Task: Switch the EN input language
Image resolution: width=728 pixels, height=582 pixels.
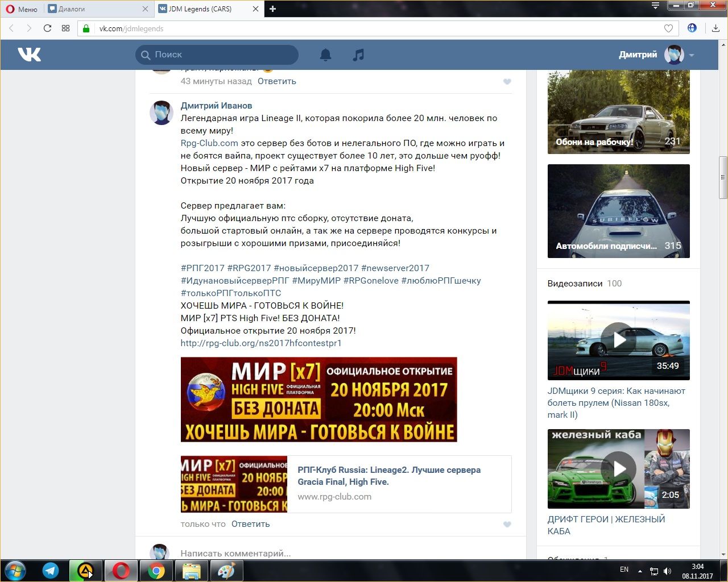Action: tap(624, 569)
